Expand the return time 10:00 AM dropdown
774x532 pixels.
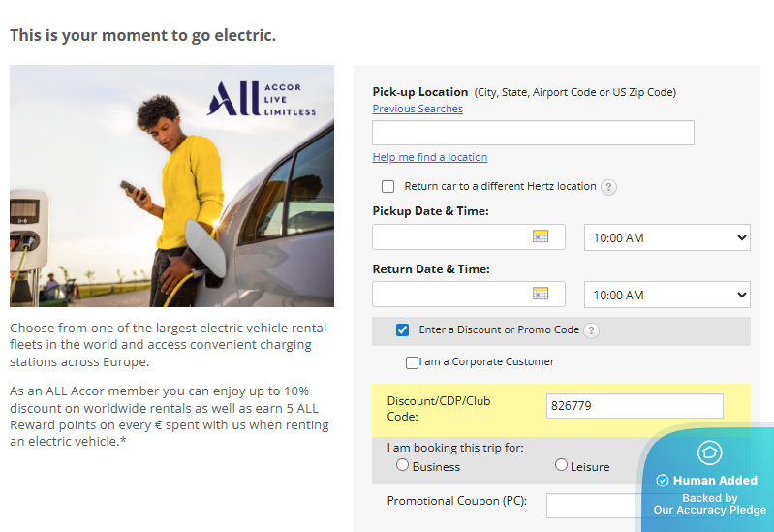pos(666,295)
